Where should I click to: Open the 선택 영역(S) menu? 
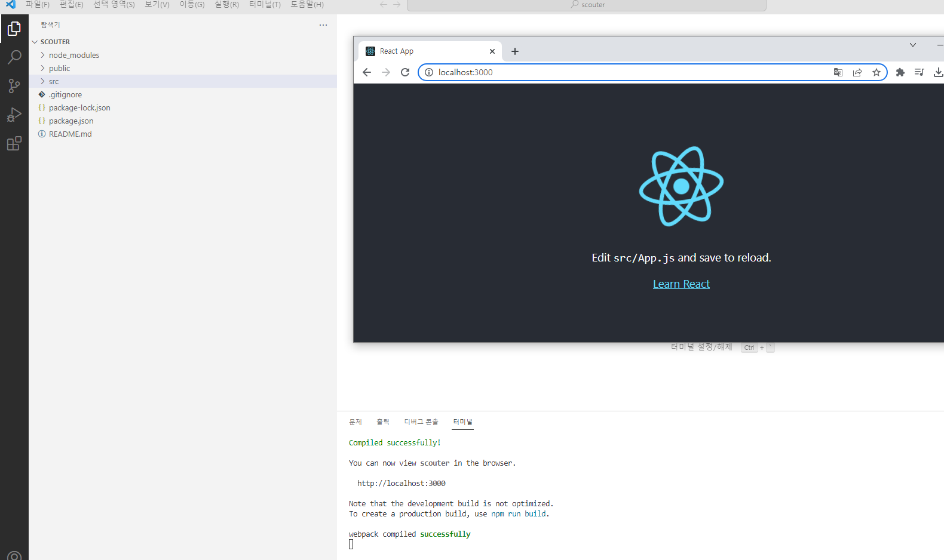coord(114,4)
